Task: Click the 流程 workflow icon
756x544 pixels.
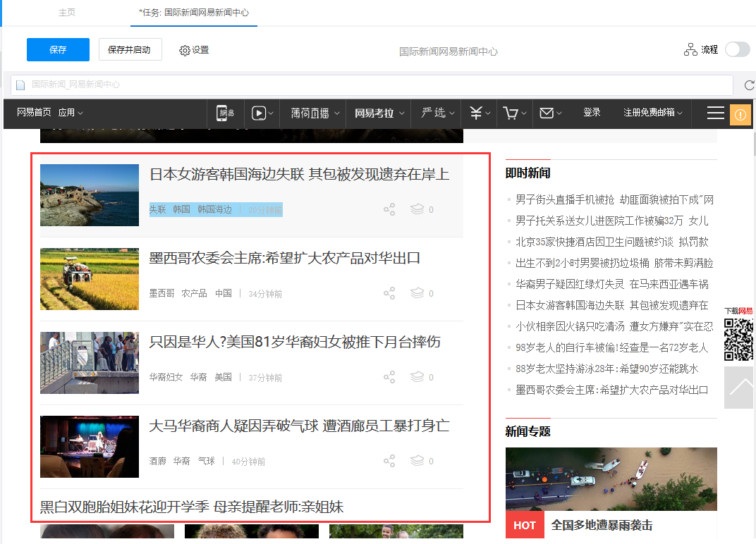Action: [x=690, y=49]
